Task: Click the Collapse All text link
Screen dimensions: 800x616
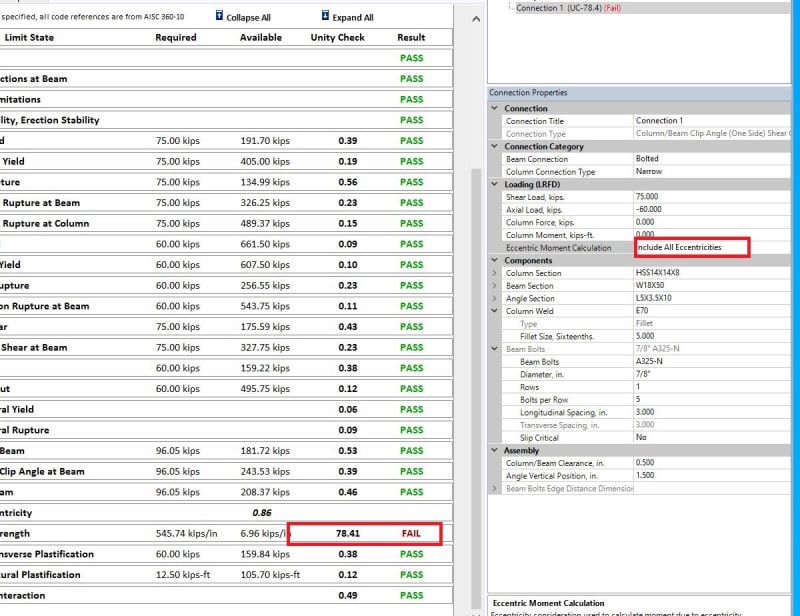Action: [248, 17]
